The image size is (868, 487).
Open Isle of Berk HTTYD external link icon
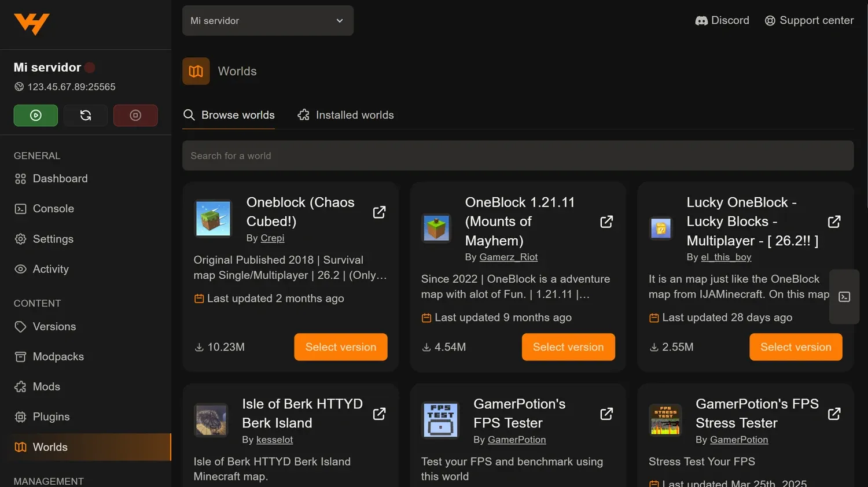379,414
